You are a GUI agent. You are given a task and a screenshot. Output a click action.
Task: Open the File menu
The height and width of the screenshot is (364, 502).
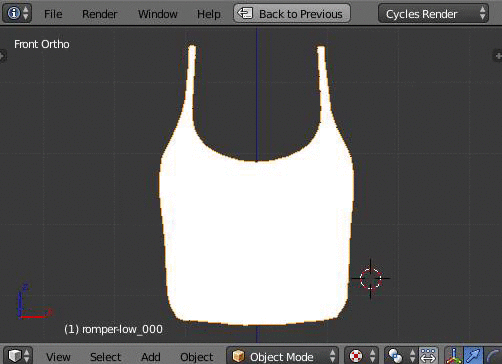tap(53, 14)
